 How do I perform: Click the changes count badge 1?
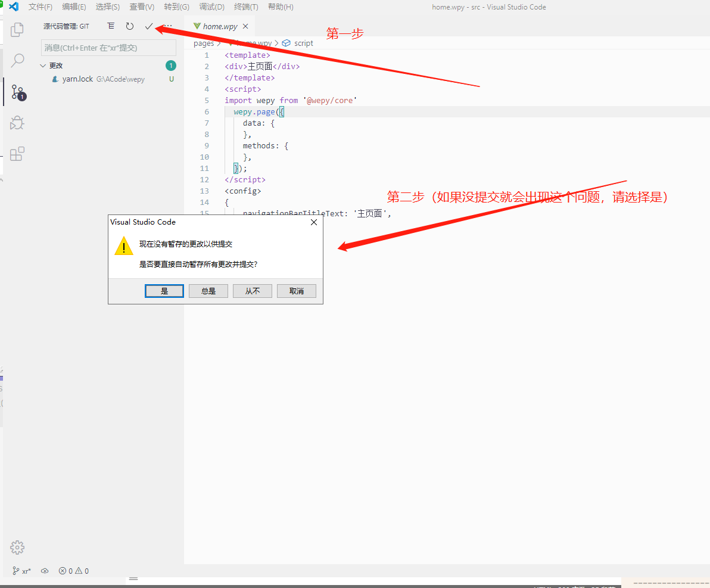coord(171,66)
